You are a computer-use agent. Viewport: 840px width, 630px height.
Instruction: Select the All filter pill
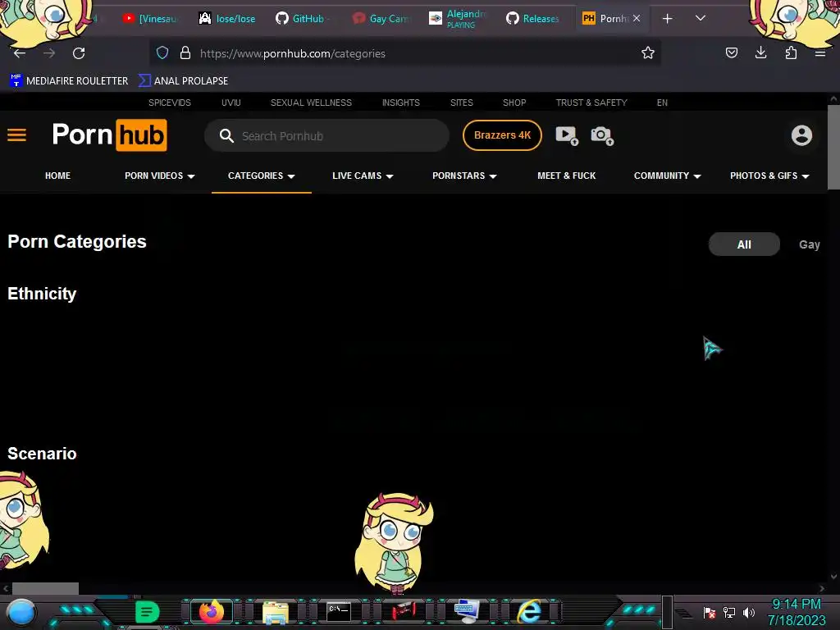(744, 244)
